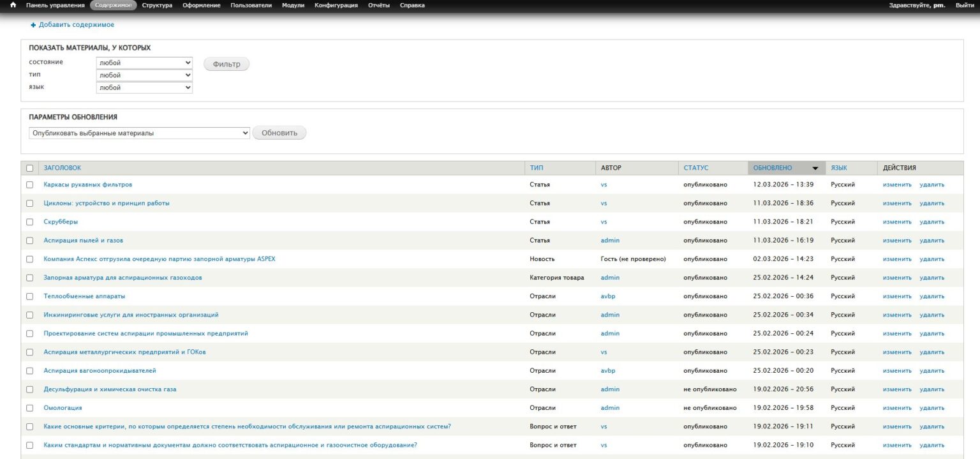Open the Структура menu
Viewport: 980px width, 459px height.
157,5
